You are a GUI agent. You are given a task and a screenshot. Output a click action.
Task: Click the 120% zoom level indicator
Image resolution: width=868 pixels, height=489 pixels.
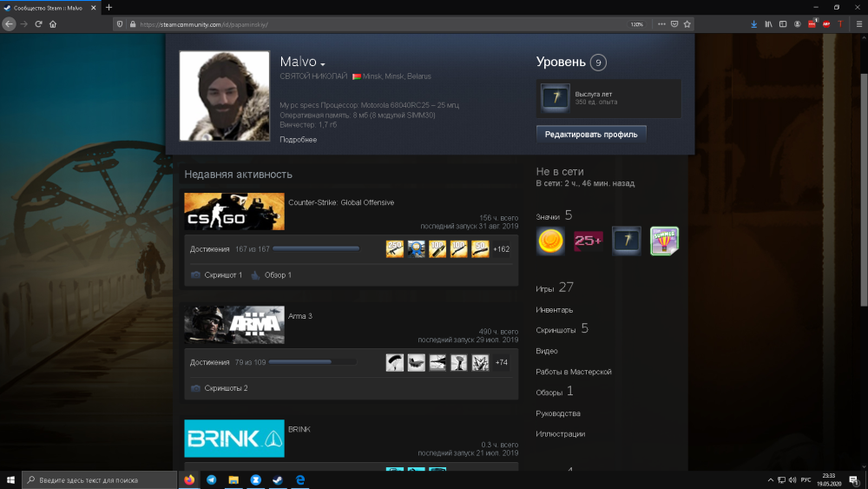pos(636,24)
